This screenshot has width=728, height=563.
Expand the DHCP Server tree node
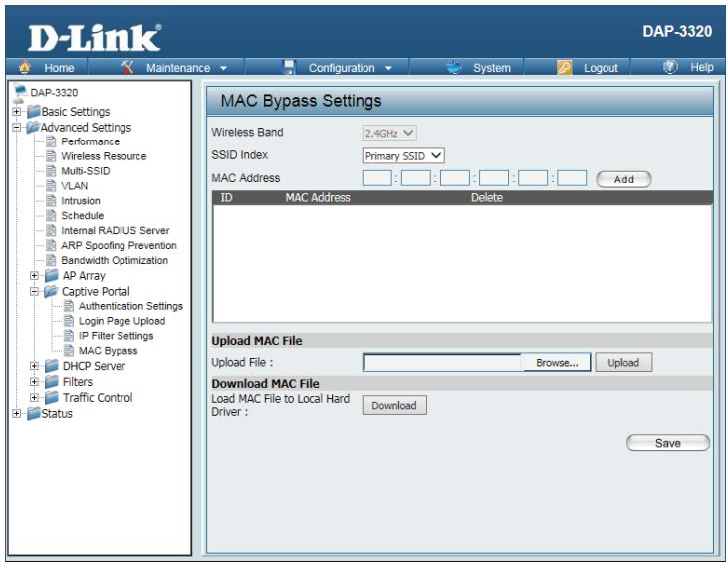click(x=34, y=366)
